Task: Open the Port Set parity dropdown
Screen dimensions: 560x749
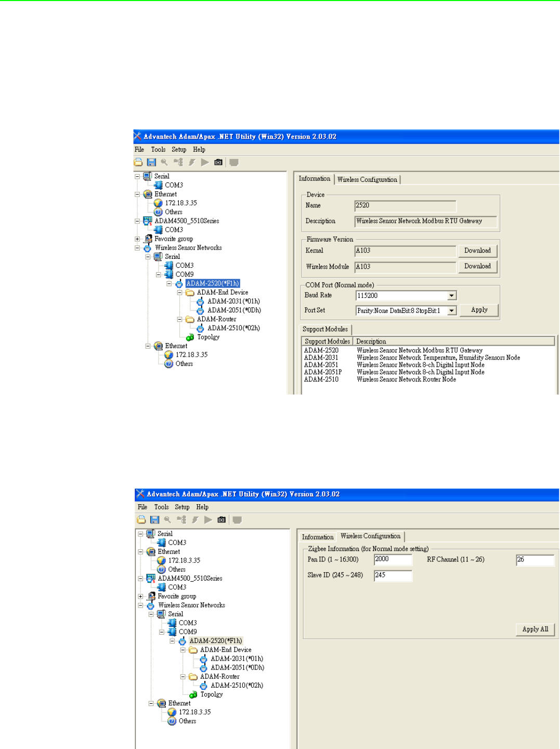Action: [452, 311]
